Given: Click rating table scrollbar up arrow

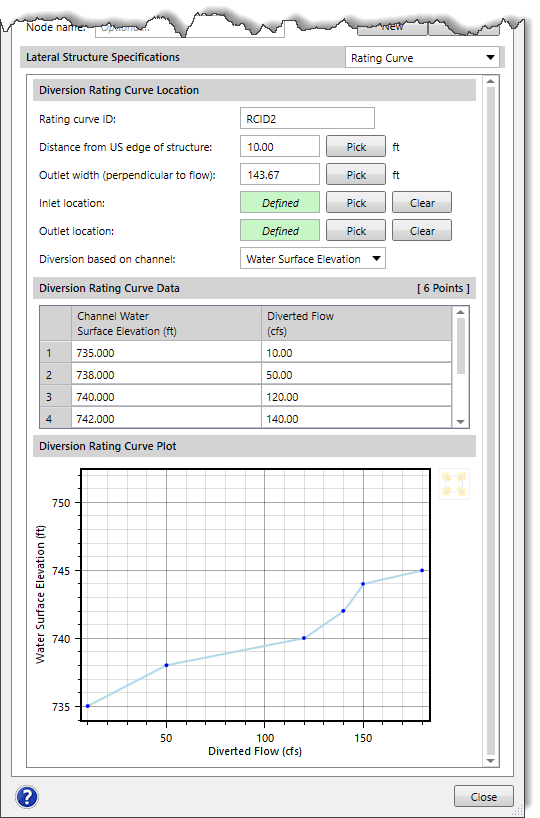Looking at the screenshot, I should tap(460, 312).
